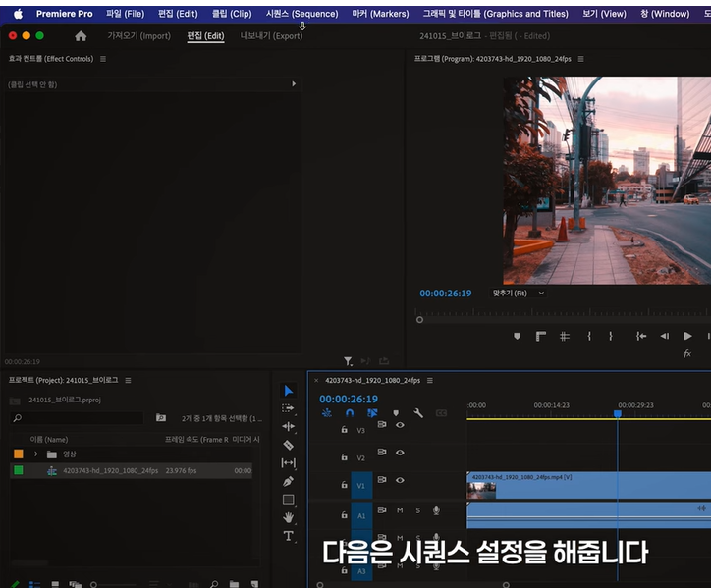The image size is (711, 588).
Task: Switch Project panel to list view
Action: (x=34, y=584)
